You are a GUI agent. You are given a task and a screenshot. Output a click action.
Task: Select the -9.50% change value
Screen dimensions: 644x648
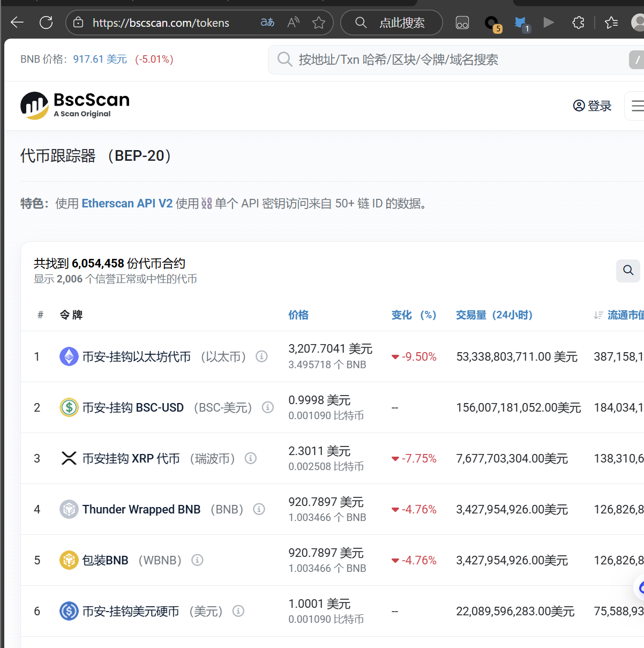419,357
